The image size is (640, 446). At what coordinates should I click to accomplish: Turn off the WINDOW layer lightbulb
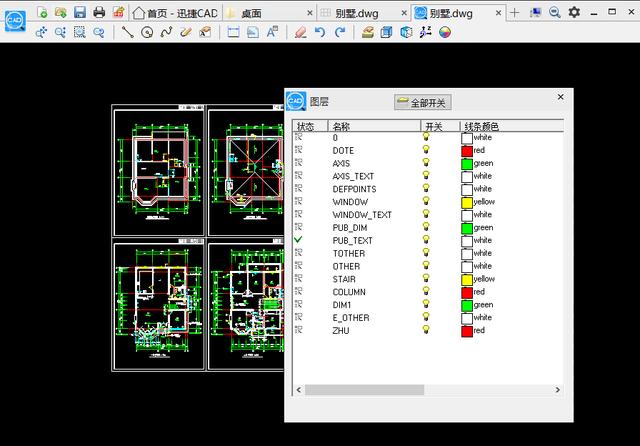point(426,201)
